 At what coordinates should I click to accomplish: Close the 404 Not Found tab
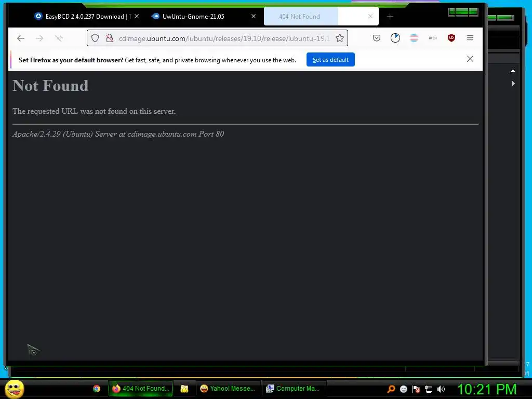tap(370, 16)
